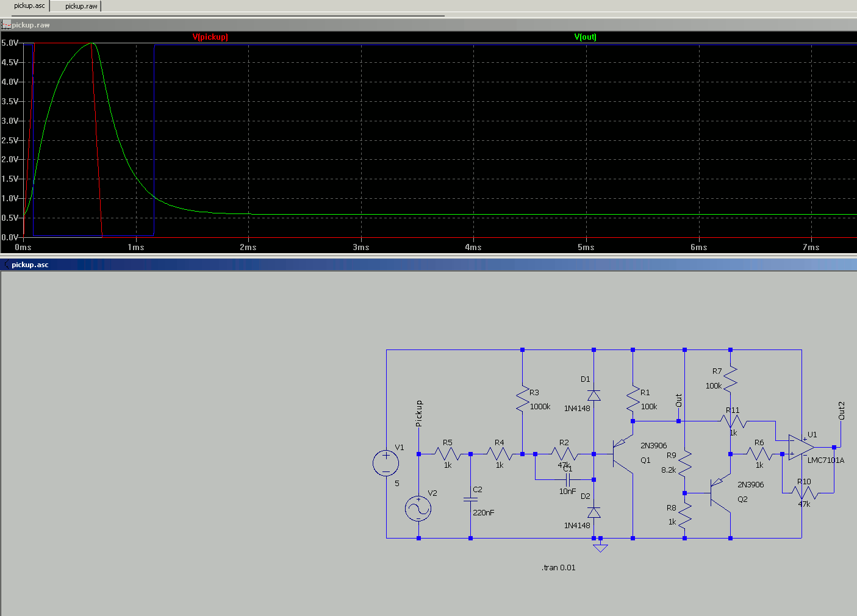Viewport: 857px width, 616px height.
Task: Switch to the pickup.asc tab
Action: pyautogui.click(x=29, y=6)
